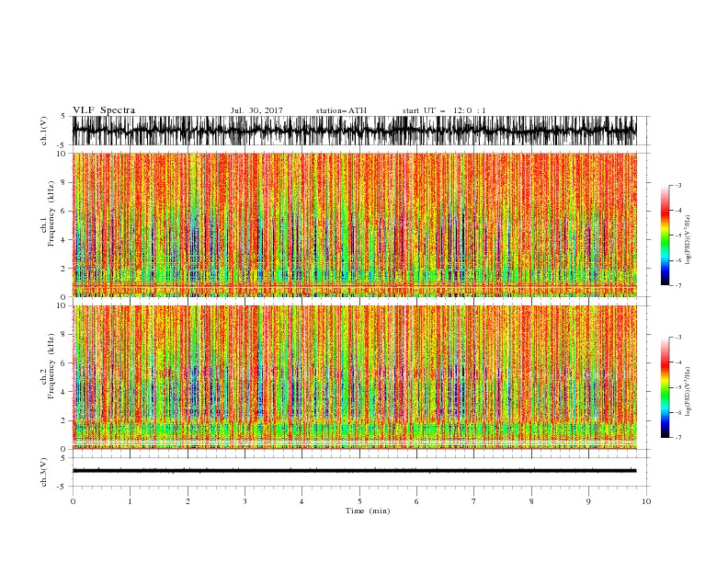Click the "4" kHz tick on ch.1 spectrogram
The height and width of the screenshot is (563, 728).
tap(63, 240)
